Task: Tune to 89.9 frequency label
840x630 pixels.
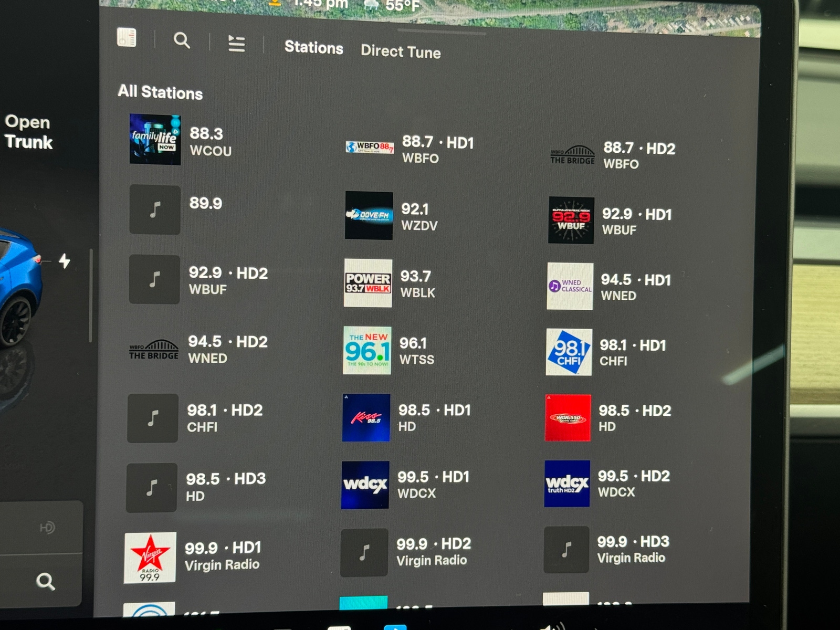Action: click(x=206, y=203)
